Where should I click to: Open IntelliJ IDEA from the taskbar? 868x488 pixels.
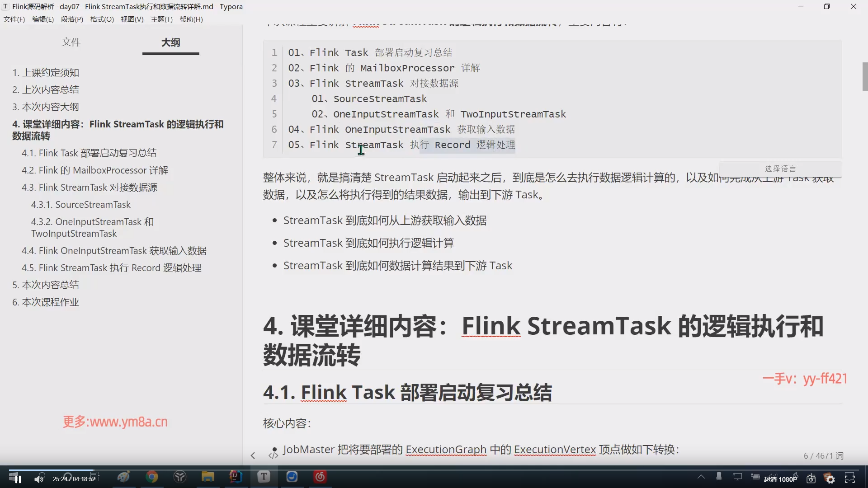236,477
